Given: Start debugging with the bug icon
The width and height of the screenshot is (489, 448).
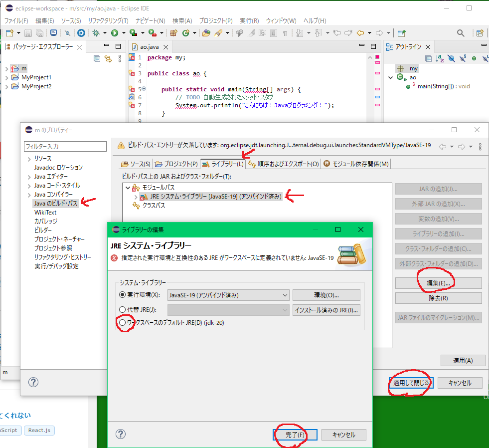Looking at the screenshot, I should [x=96, y=33].
